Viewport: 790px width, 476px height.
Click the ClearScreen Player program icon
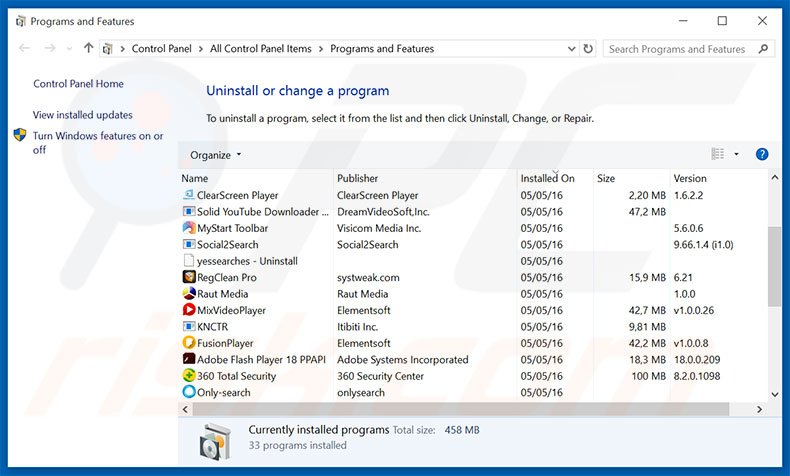(x=188, y=195)
